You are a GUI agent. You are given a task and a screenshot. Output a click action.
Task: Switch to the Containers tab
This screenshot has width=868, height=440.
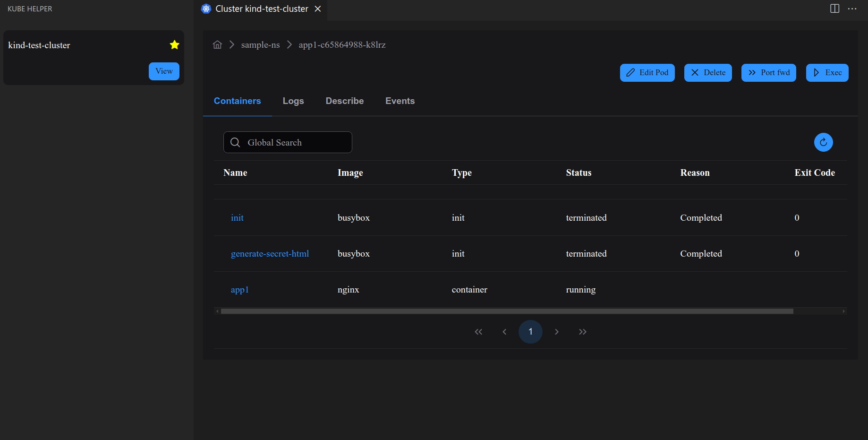point(237,101)
